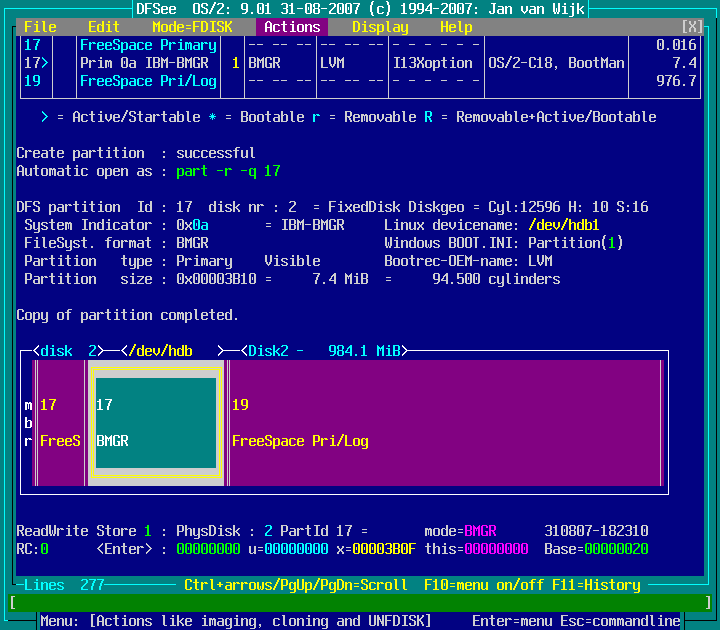Click the /dev/hdb1 Linux devicename
This screenshot has height=630, width=720.
coord(564,225)
